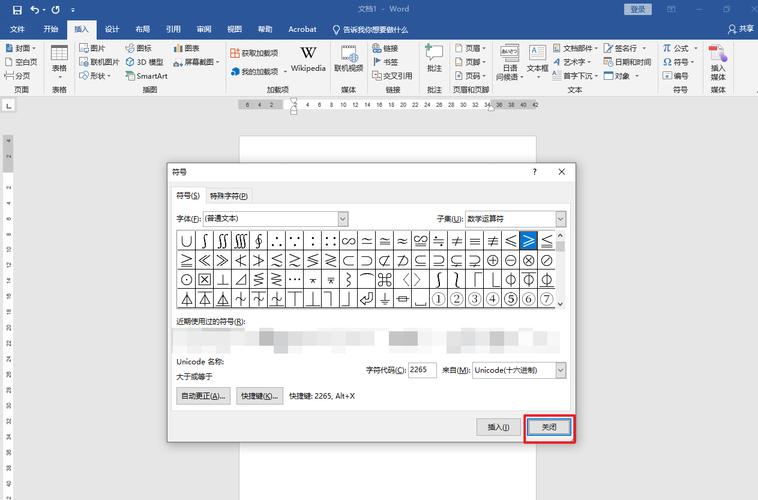Click the character code (字符代码) field
This screenshot has width=758, height=500.
[x=422, y=370]
